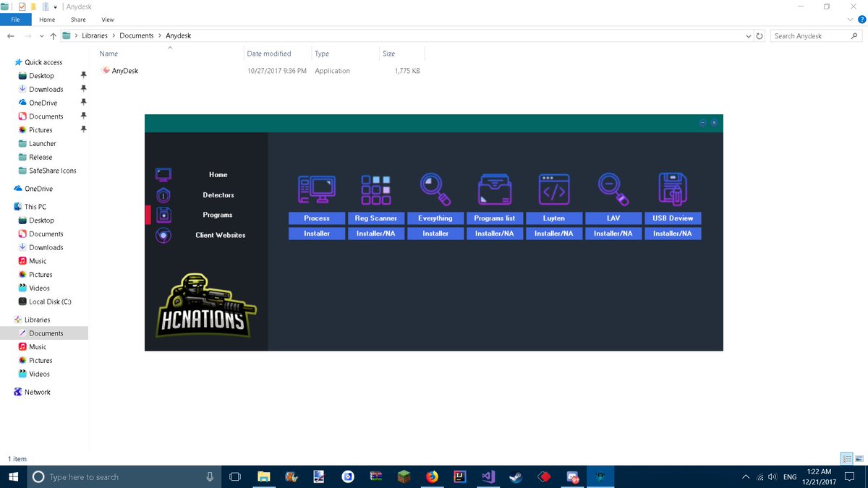Refresh the Anydesk folder in Explorer

759,35
